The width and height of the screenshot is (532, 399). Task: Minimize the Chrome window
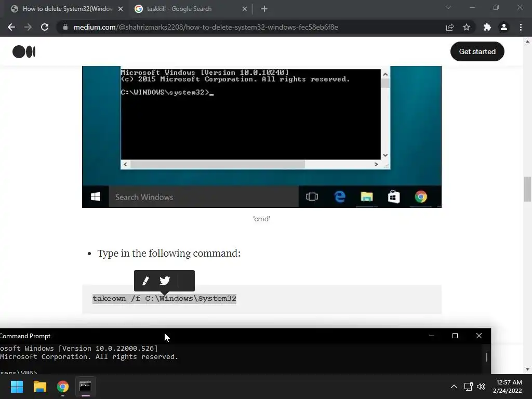pyautogui.click(x=472, y=7)
